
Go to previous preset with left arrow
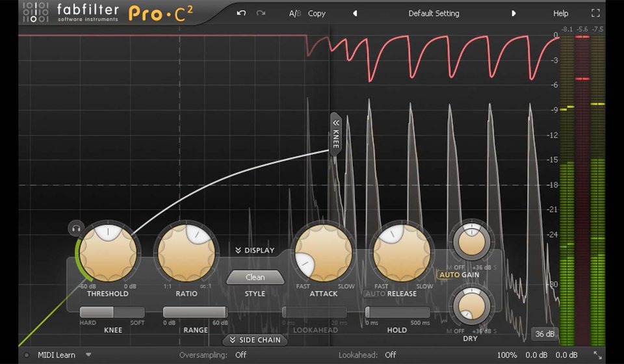(x=355, y=14)
